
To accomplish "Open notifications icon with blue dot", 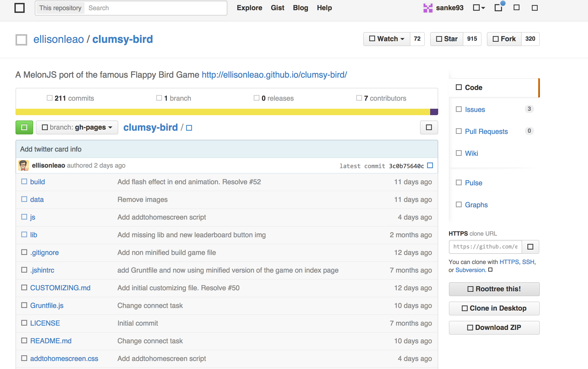I will coord(499,7).
